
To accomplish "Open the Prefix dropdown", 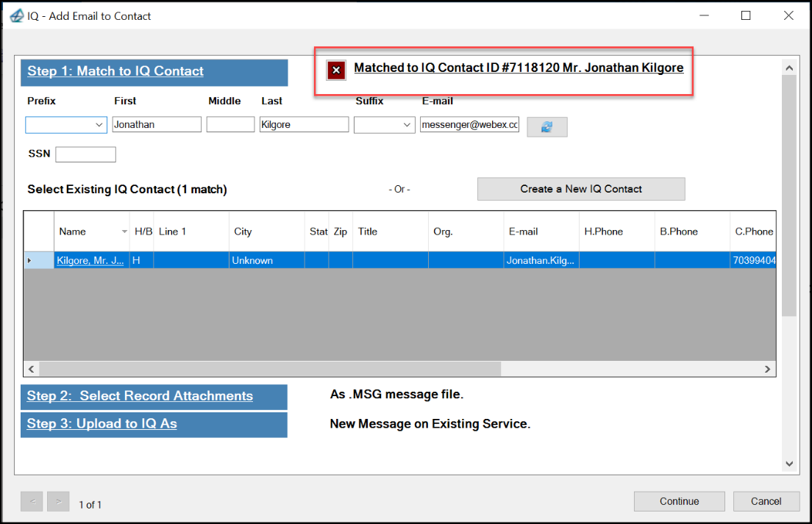I will (x=99, y=125).
